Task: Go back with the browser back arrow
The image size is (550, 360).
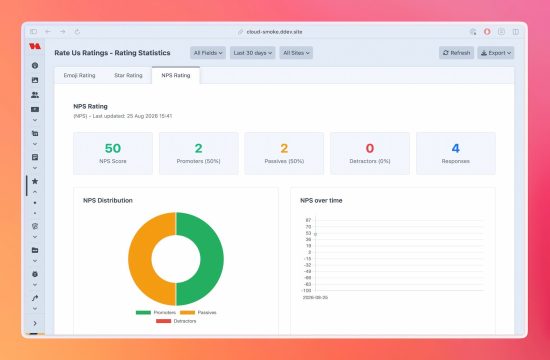Action: tap(48, 32)
